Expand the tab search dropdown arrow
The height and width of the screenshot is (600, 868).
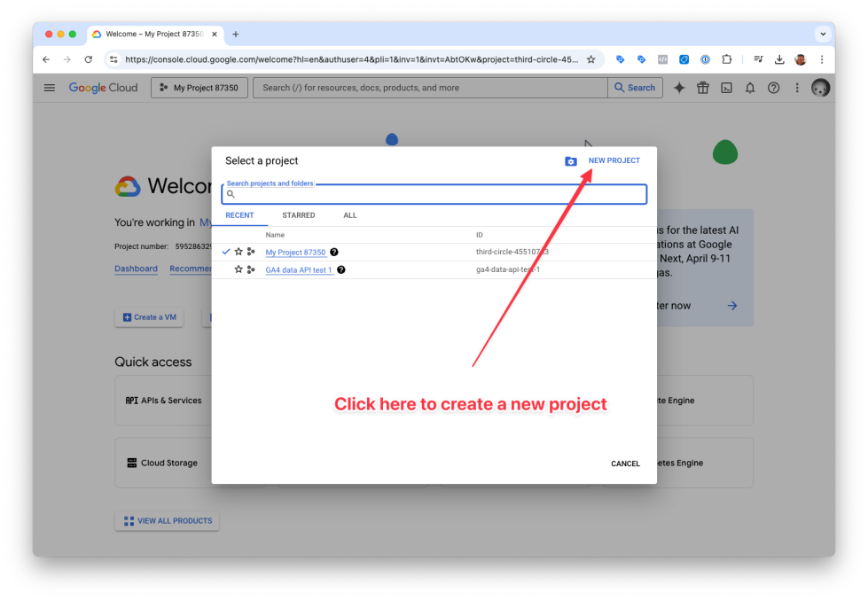click(x=823, y=35)
